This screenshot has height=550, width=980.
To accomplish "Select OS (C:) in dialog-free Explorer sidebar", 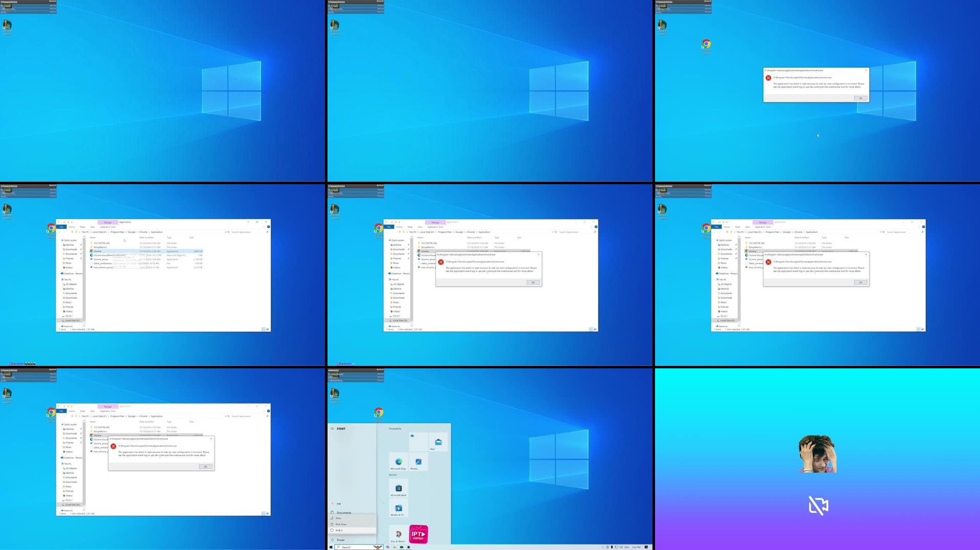I will point(68,316).
